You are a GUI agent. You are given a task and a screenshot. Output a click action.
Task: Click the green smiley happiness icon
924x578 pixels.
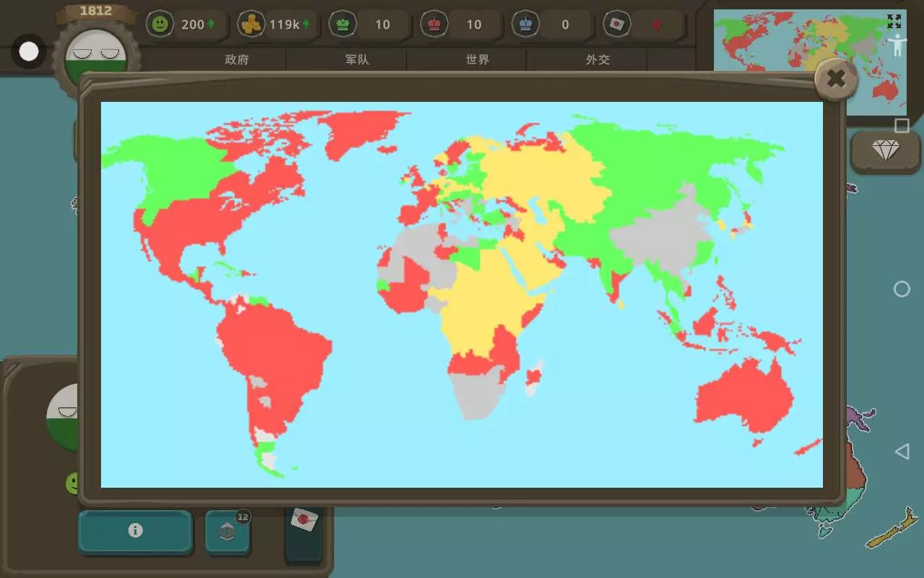(160, 24)
